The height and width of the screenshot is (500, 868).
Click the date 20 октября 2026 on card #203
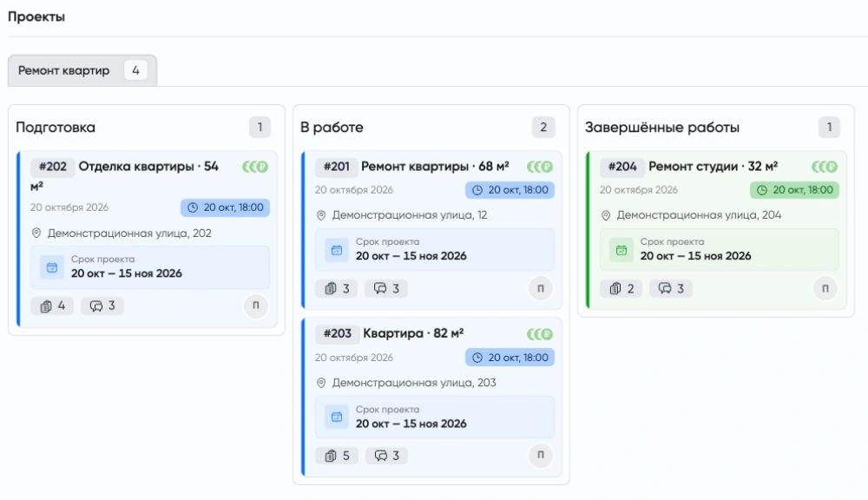tap(354, 358)
